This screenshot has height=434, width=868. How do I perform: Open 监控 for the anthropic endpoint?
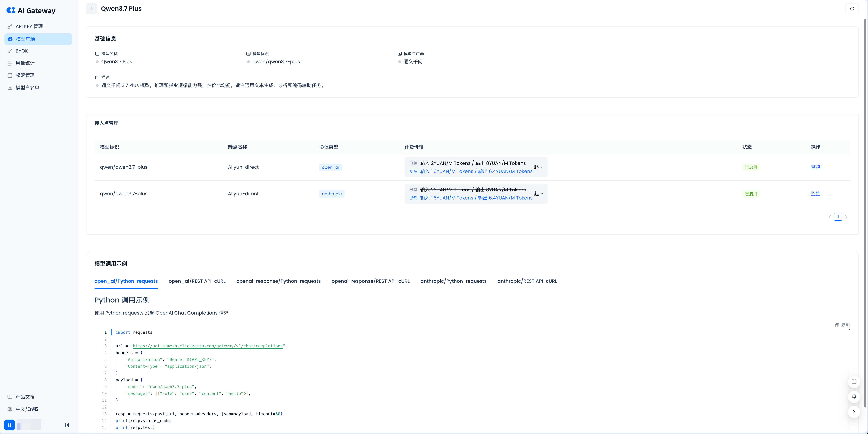coord(815,194)
